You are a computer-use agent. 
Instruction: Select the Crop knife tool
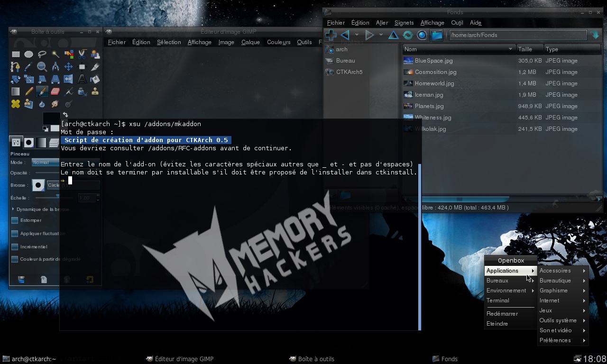[x=95, y=67]
